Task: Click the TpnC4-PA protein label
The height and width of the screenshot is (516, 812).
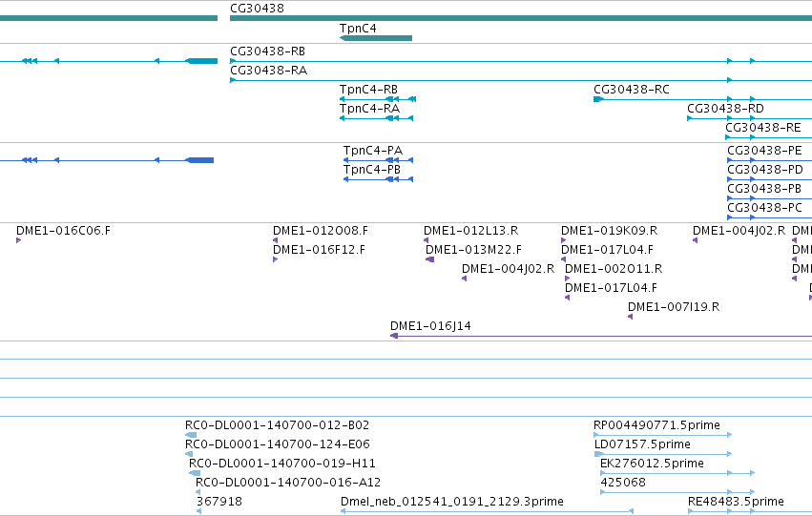Action: (x=373, y=151)
